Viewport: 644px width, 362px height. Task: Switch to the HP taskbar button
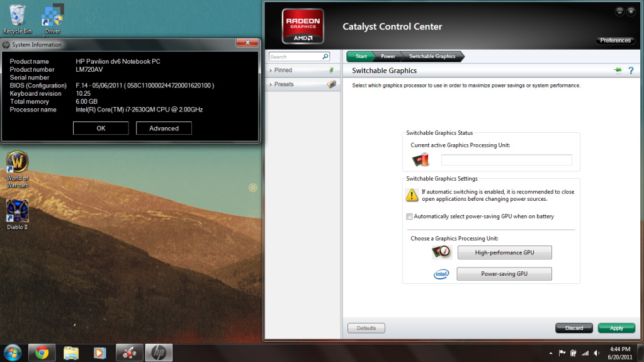159,353
